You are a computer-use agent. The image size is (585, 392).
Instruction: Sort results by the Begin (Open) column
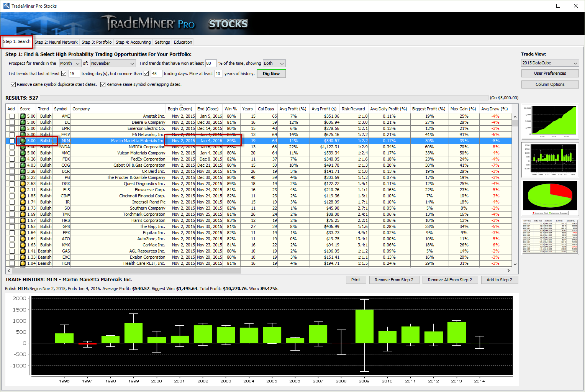pos(180,109)
